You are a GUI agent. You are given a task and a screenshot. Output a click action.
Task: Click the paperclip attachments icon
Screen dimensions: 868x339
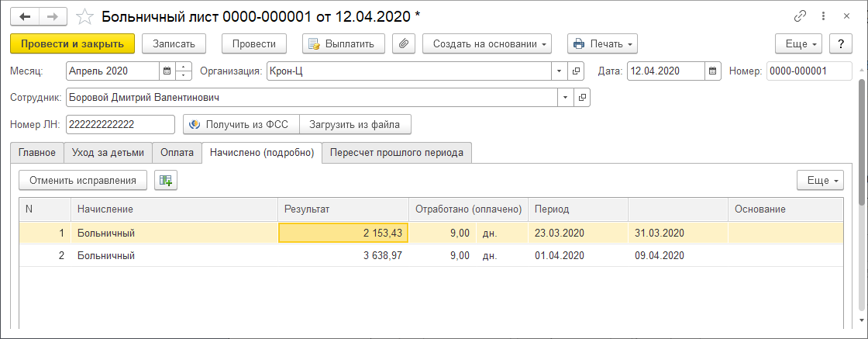(402, 44)
